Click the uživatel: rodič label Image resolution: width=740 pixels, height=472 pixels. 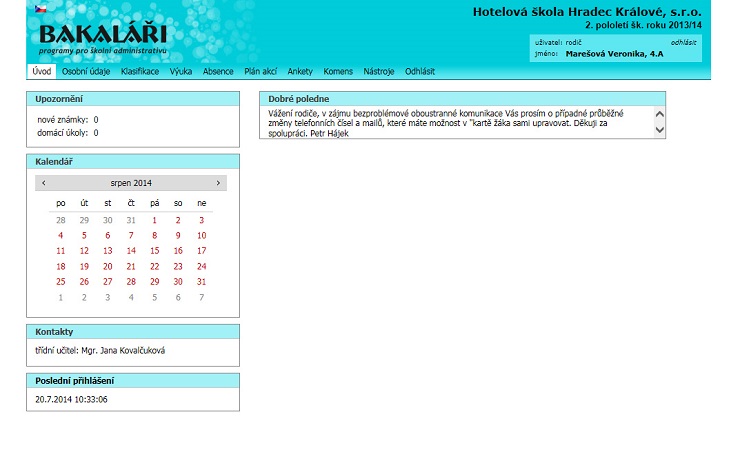[558, 42]
